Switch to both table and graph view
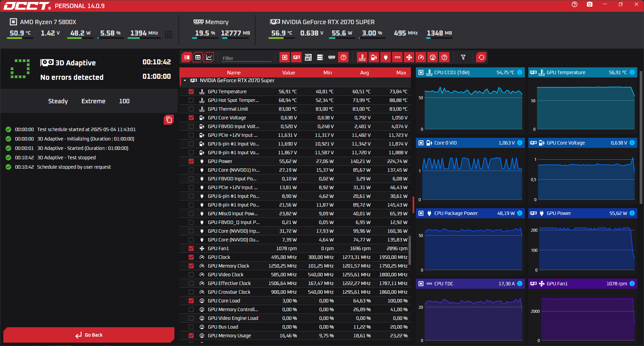 point(187,57)
